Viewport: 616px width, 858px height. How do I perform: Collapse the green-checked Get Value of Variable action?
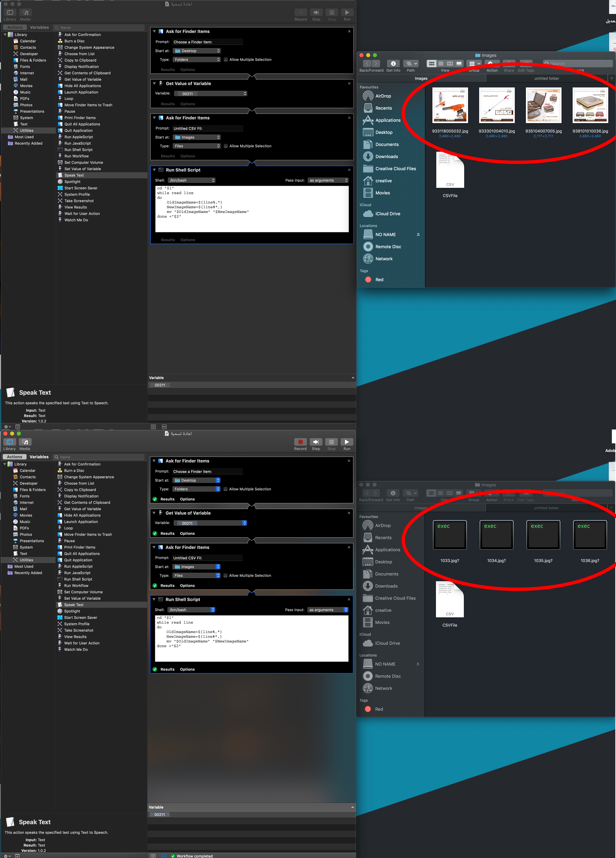(x=154, y=513)
